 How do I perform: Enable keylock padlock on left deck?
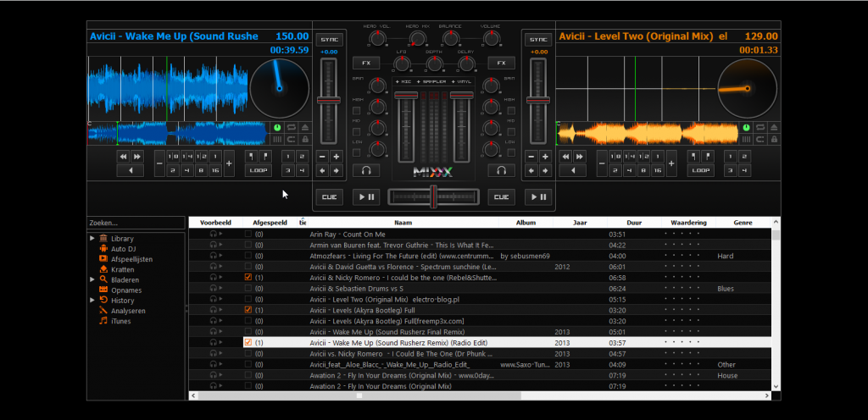304,139
